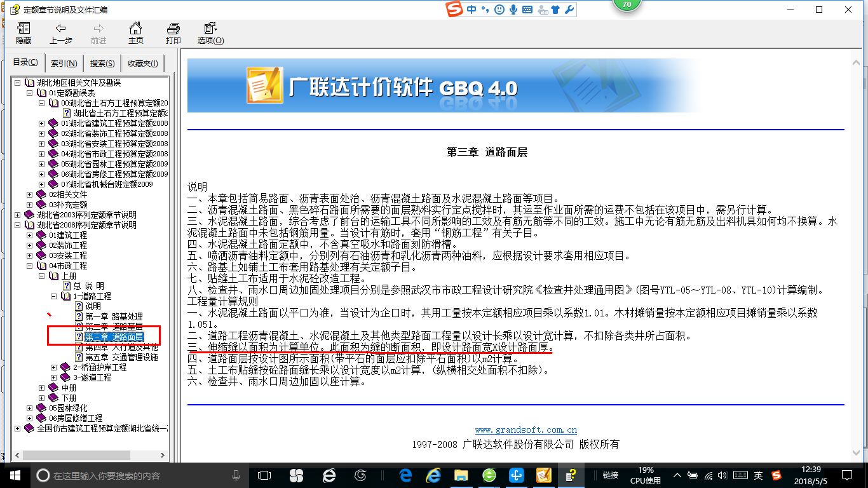Select the 第三章 道路面层 topic

coord(114,337)
